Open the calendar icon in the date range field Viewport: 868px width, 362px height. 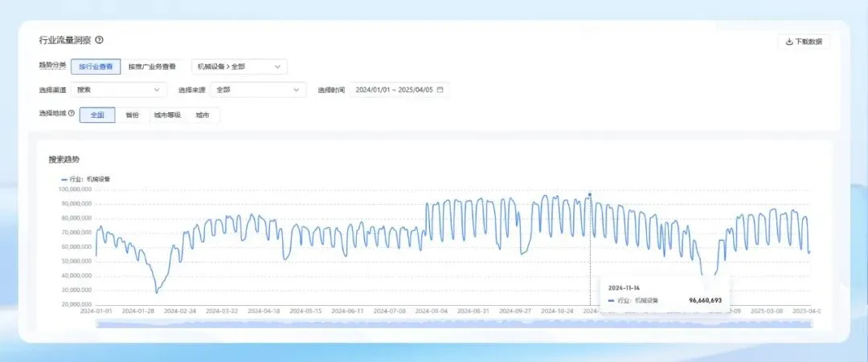[x=440, y=90]
